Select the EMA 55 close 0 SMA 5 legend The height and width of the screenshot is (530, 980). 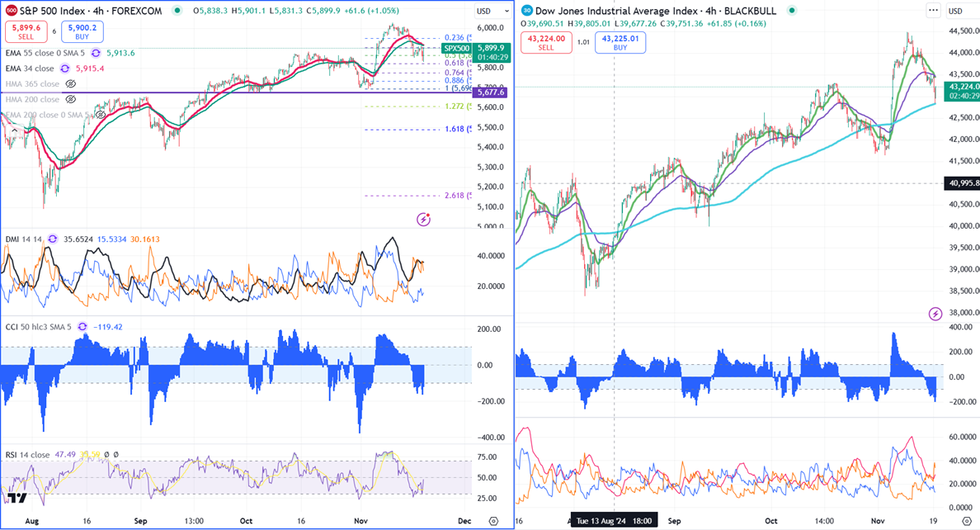(x=45, y=53)
